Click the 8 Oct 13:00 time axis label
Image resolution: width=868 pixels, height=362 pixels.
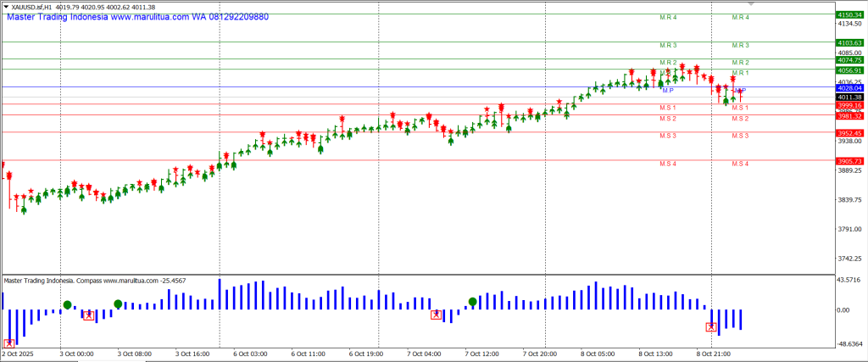pos(655,353)
